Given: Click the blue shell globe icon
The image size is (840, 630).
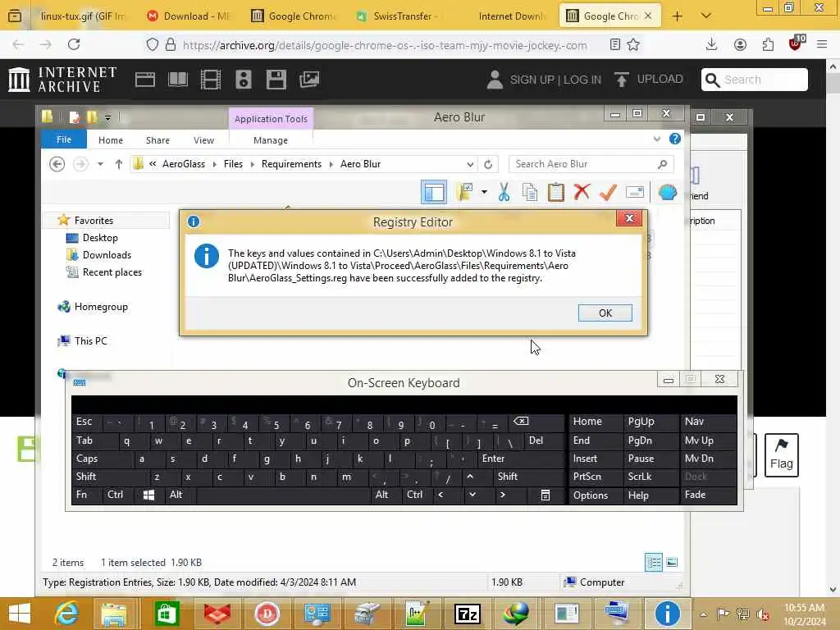Looking at the screenshot, I should click(x=668, y=192).
